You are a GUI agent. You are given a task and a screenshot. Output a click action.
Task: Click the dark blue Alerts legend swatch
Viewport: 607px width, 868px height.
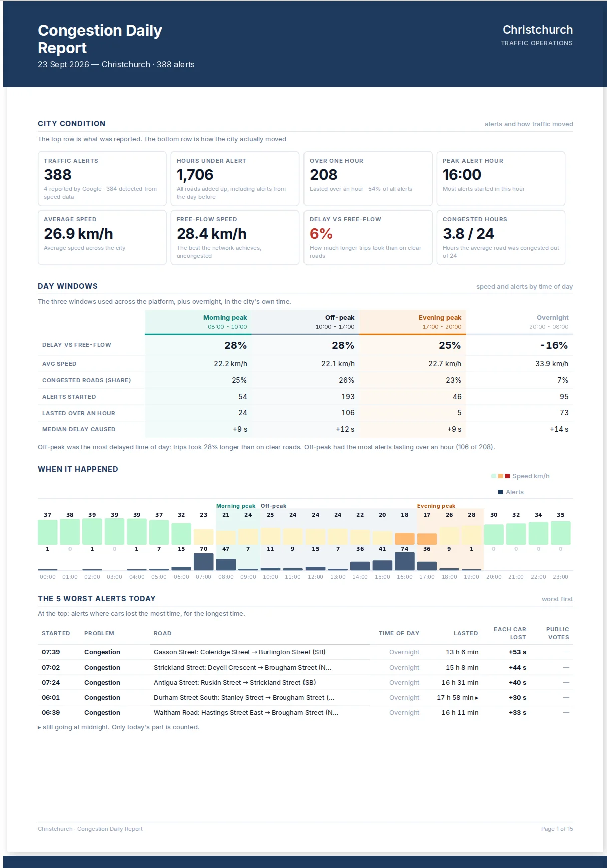(x=501, y=492)
